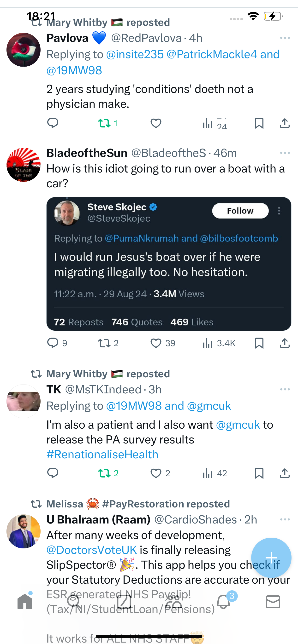Open BladeoftheSun's profile avatar
This screenshot has height=644, width=298.
(24, 165)
